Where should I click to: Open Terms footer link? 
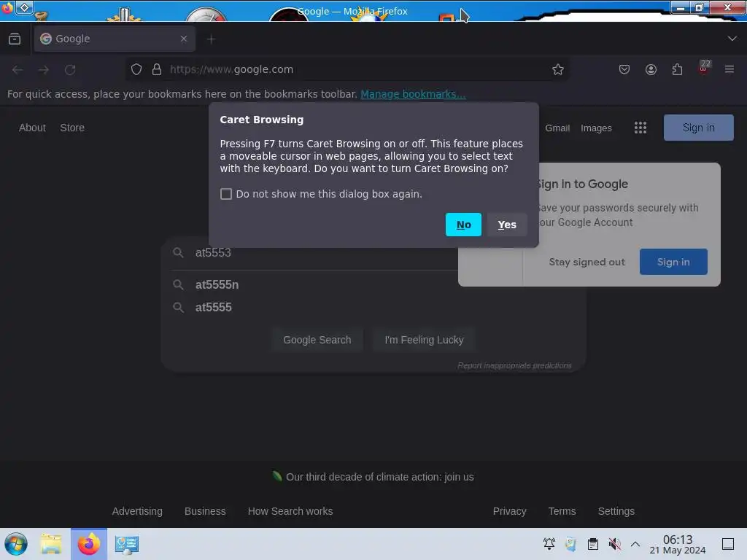[562, 511]
